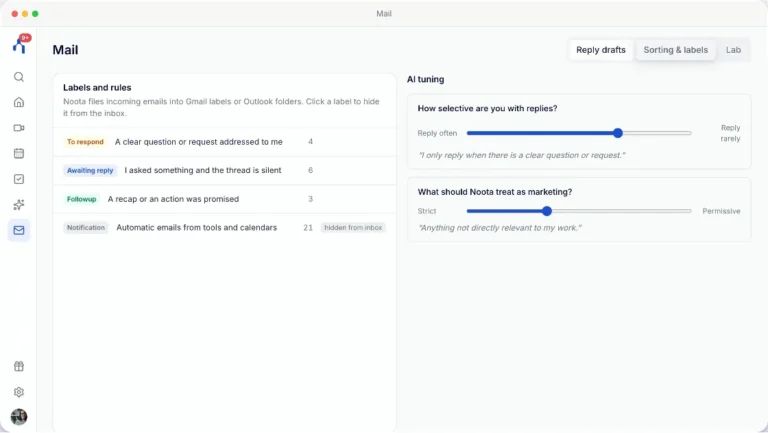Select 'A clear question or request addressed to me'
The height and width of the screenshot is (433, 768).
(198, 142)
